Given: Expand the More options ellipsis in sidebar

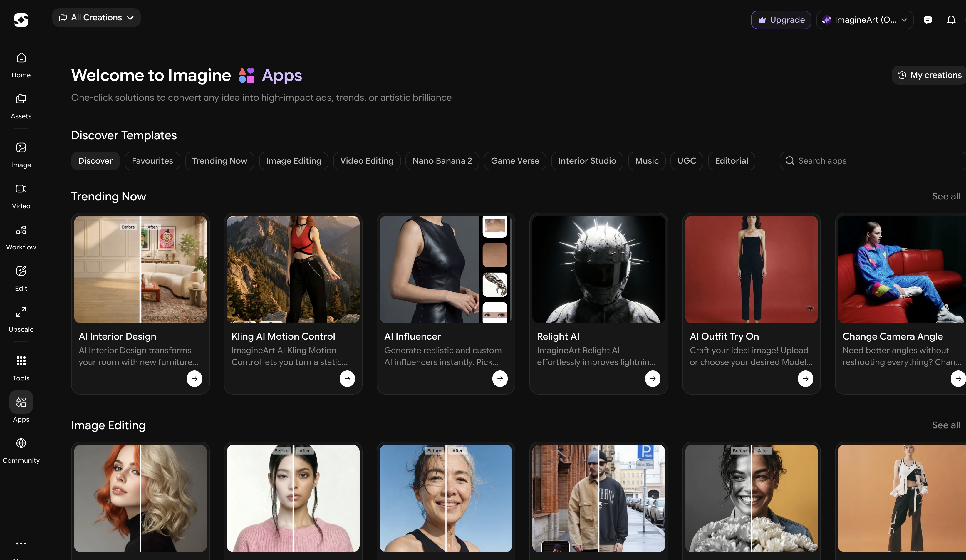Looking at the screenshot, I should pos(21,543).
